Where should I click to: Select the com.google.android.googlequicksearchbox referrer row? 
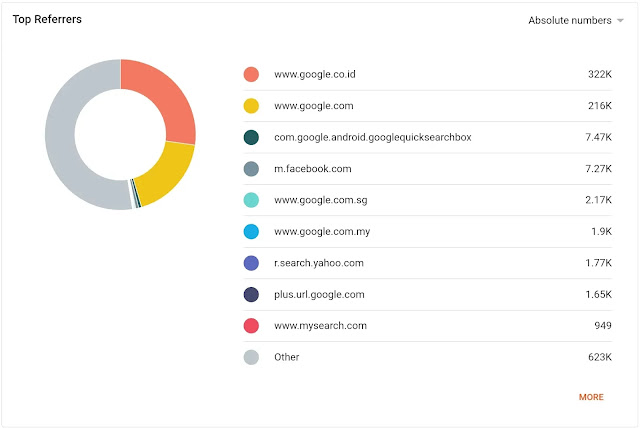(427, 137)
